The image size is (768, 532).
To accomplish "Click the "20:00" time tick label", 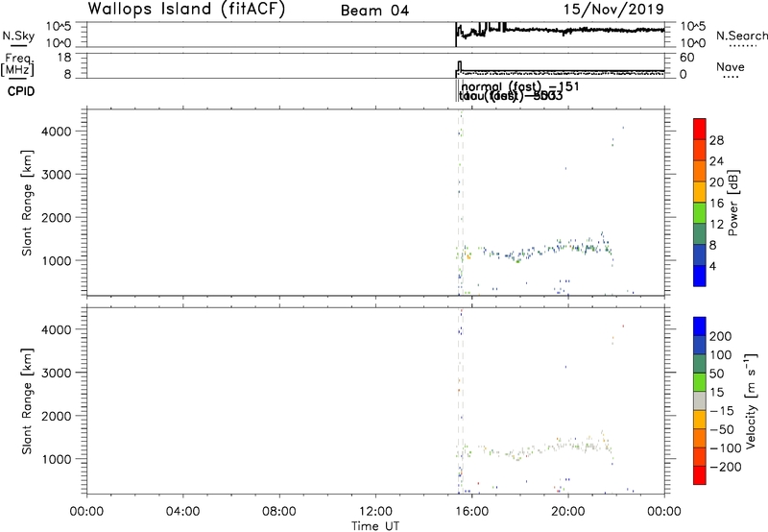I will coord(568,512).
